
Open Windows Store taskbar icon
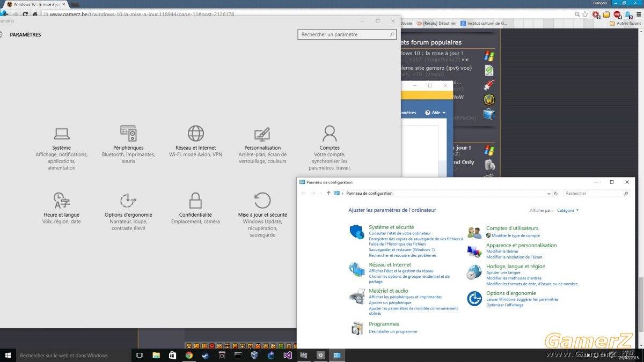pos(172,355)
